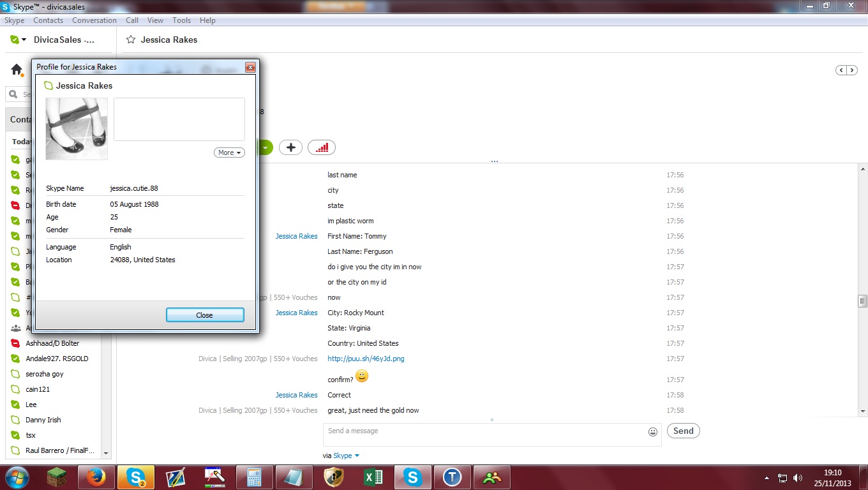Image resolution: width=868 pixels, height=490 pixels.
Task: Click the round blue T taskbar icon
Action: tap(453, 477)
